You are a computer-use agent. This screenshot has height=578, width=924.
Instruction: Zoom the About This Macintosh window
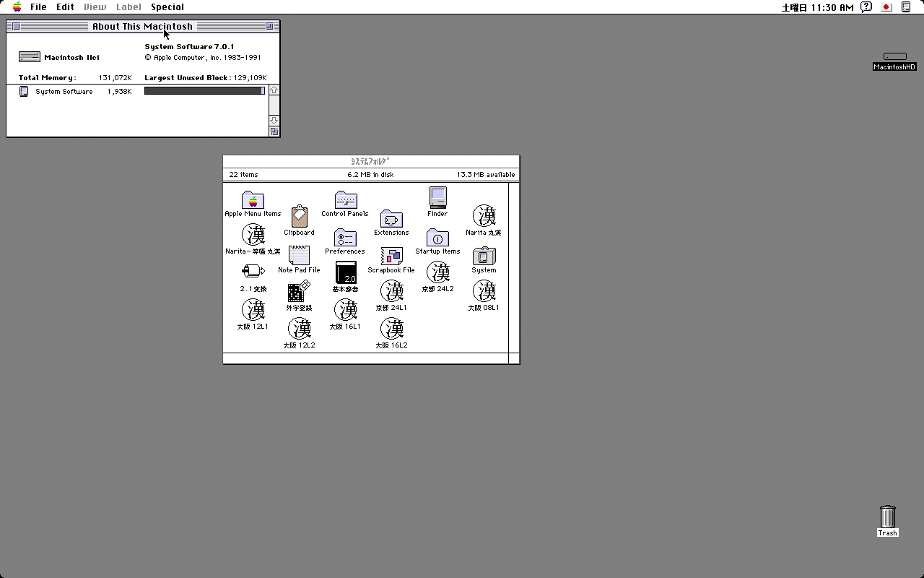coord(270,26)
